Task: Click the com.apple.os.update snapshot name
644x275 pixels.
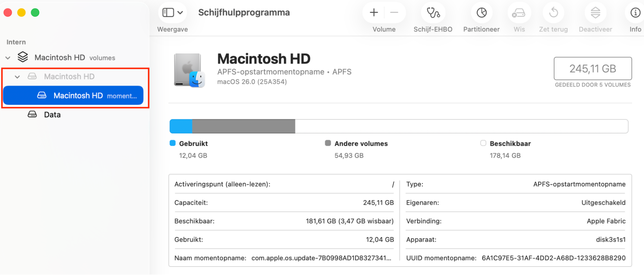Action: (321, 258)
